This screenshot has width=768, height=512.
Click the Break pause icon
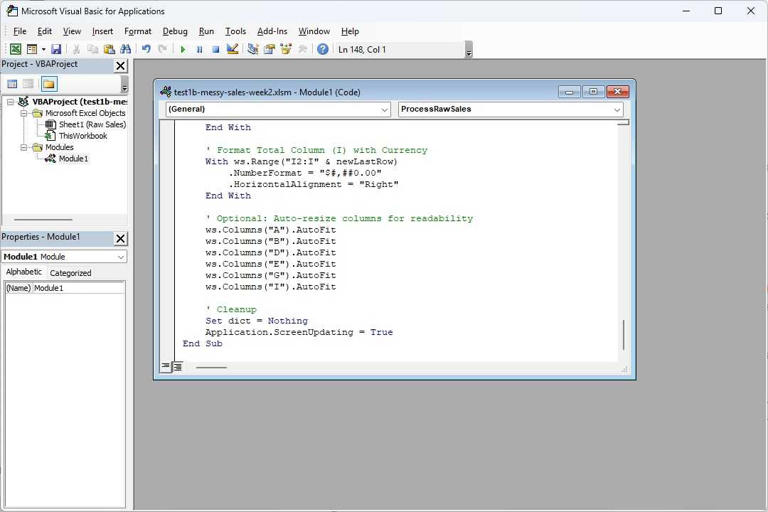pos(199,49)
